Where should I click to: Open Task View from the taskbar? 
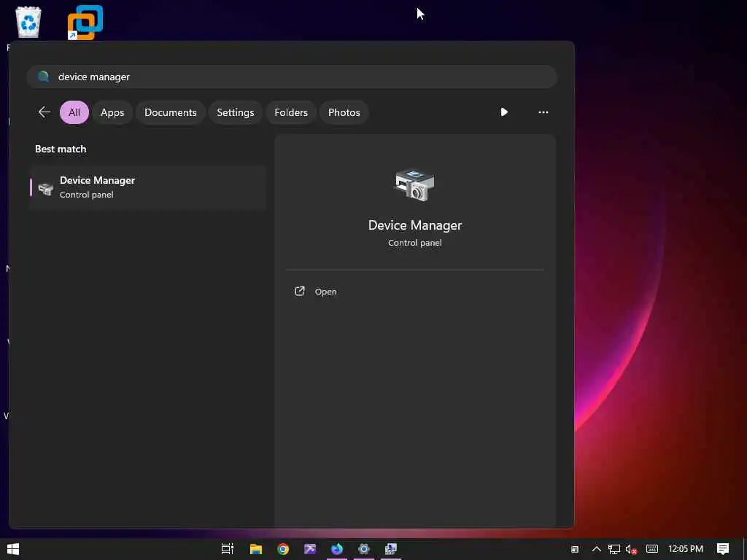228,549
